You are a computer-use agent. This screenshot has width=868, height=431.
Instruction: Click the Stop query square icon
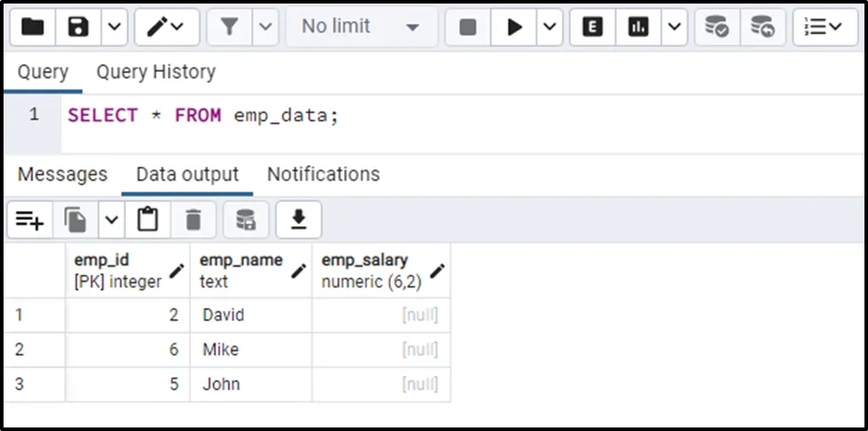tap(468, 27)
